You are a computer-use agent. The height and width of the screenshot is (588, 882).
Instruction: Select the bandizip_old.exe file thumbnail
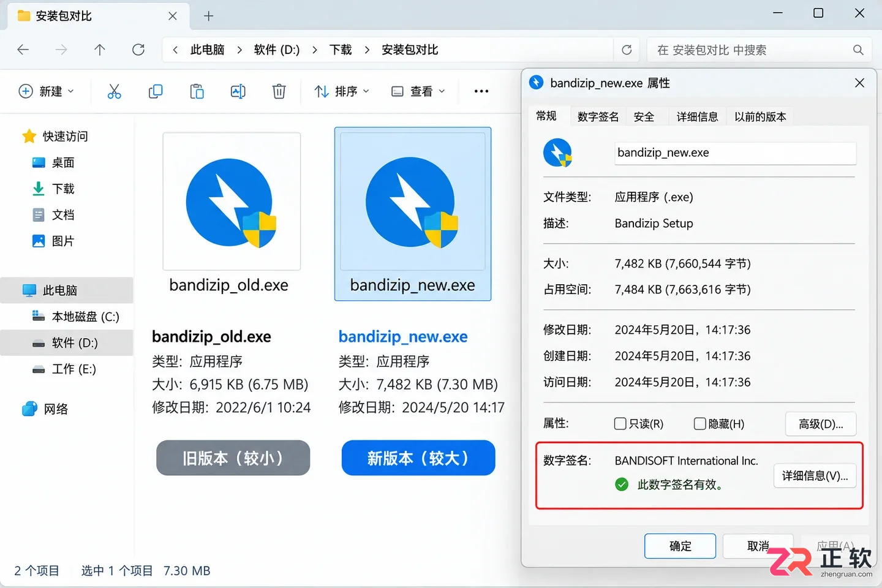click(x=232, y=202)
